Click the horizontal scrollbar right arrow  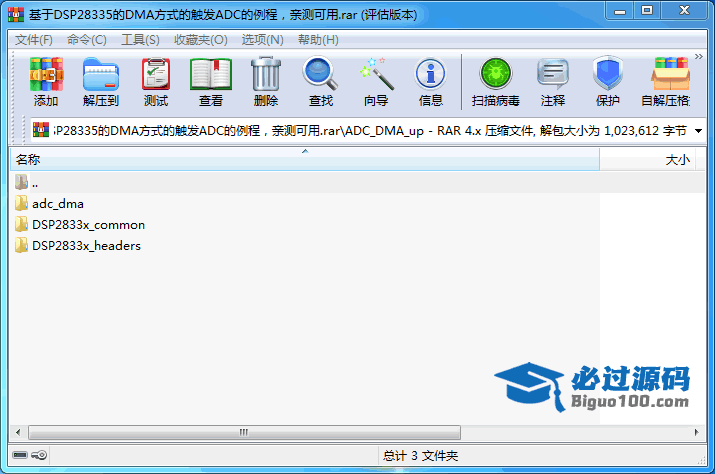pos(696,432)
